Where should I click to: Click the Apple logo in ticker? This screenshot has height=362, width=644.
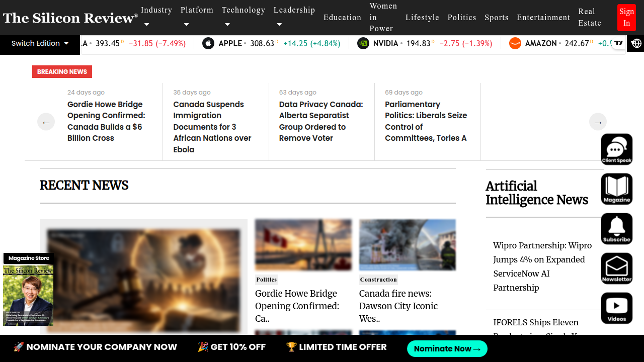pos(208,43)
